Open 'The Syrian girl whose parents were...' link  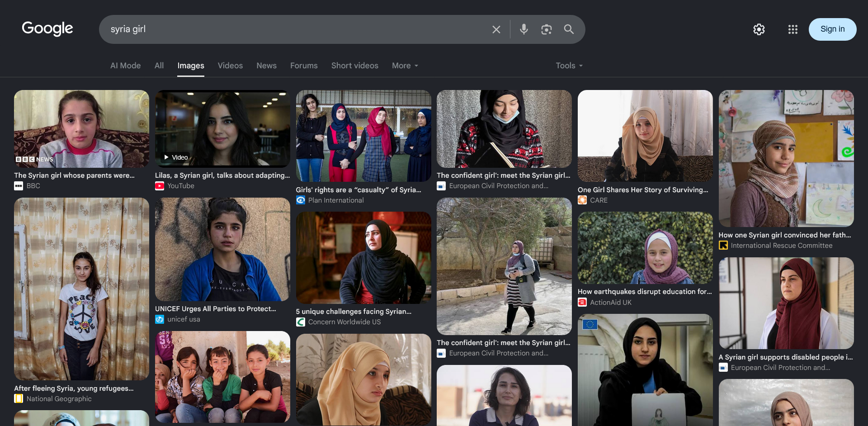(74, 175)
